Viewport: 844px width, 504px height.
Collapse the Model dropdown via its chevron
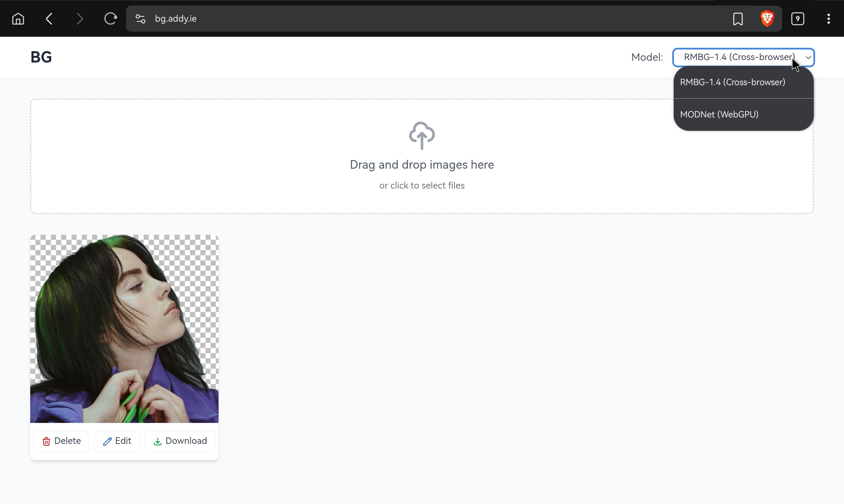(x=808, y=57)
